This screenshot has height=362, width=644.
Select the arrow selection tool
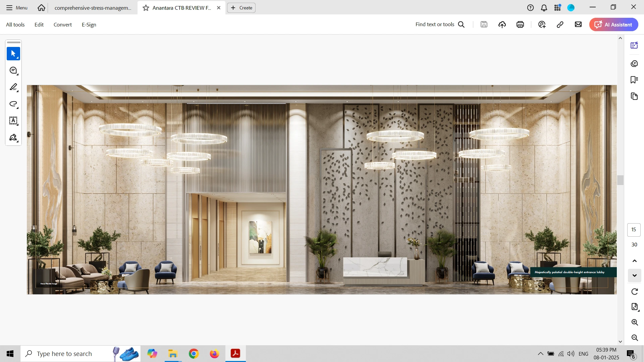pos(13,54)
